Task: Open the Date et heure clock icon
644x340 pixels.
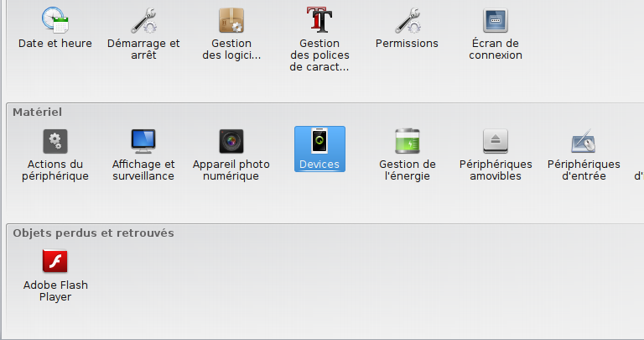Action: pyautogui.click(x=55, y=20)
